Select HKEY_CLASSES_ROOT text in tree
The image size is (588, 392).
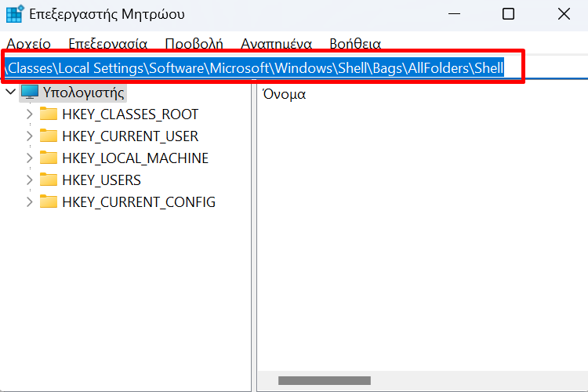[130, 114]
